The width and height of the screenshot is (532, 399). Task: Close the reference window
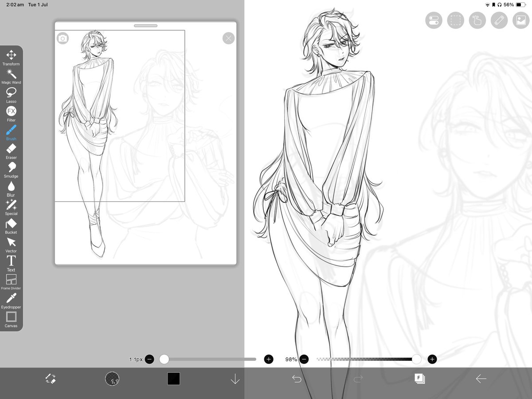pos(228,38)
